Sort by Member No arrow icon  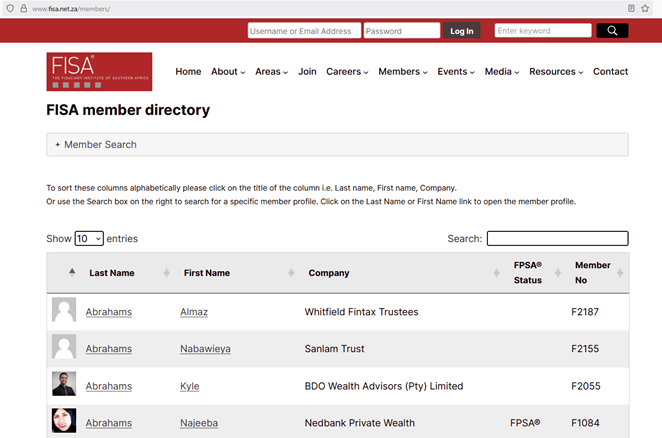pyautogui.click(x=620, y=273)
